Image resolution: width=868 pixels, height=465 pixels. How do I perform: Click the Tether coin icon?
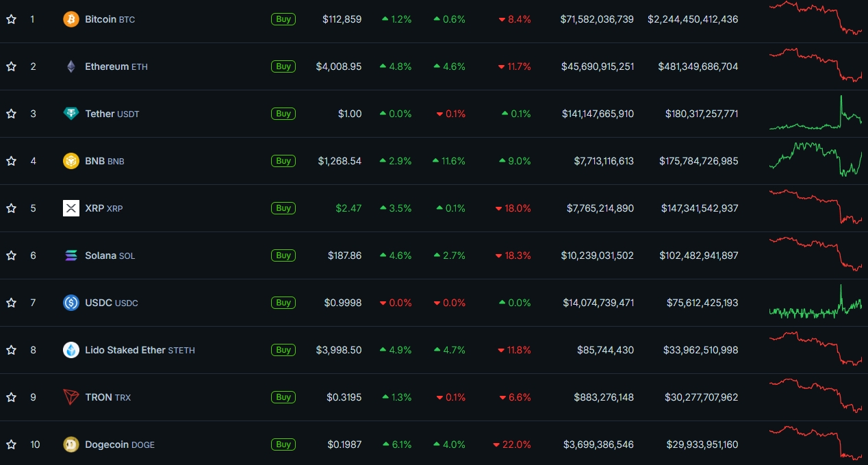coord(71,114)
